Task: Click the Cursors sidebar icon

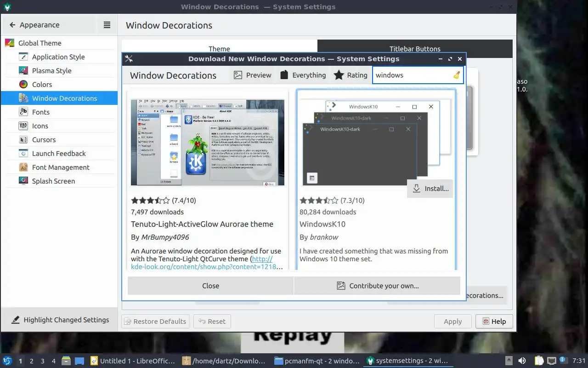Action: [x=23, y=140]
